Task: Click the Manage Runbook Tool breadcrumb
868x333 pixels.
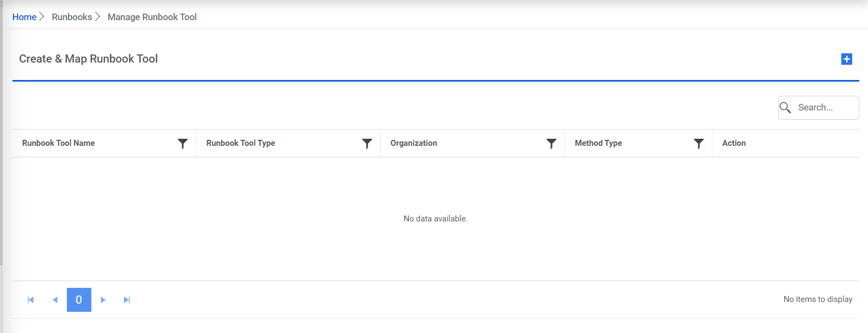Action: (152, 17)
